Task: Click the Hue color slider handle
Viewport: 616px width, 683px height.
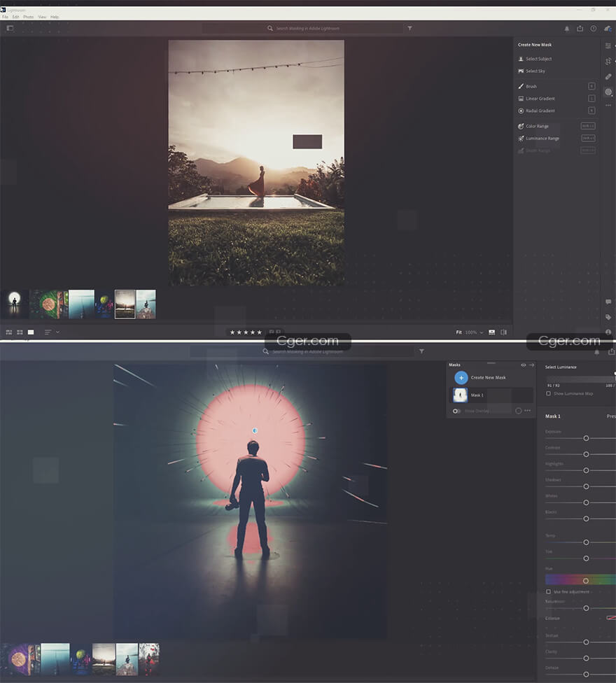Action: [586, 581]
